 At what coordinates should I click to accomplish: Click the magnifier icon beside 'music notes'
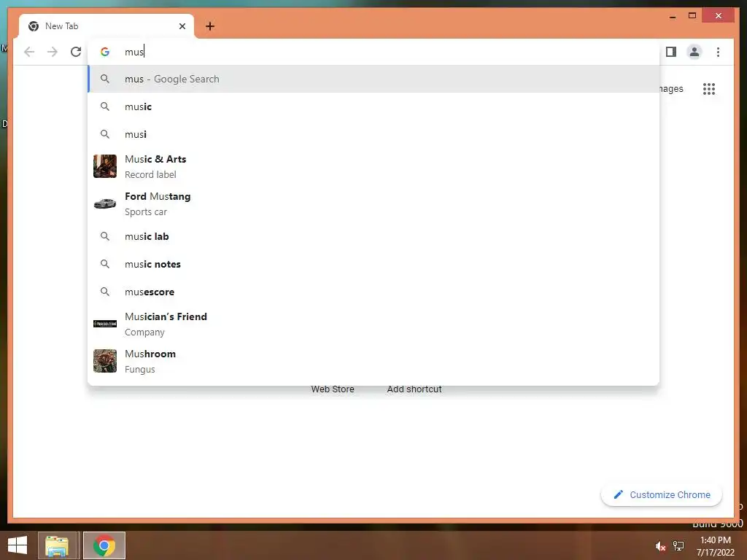pyautogui.click(x=105, y=264)
